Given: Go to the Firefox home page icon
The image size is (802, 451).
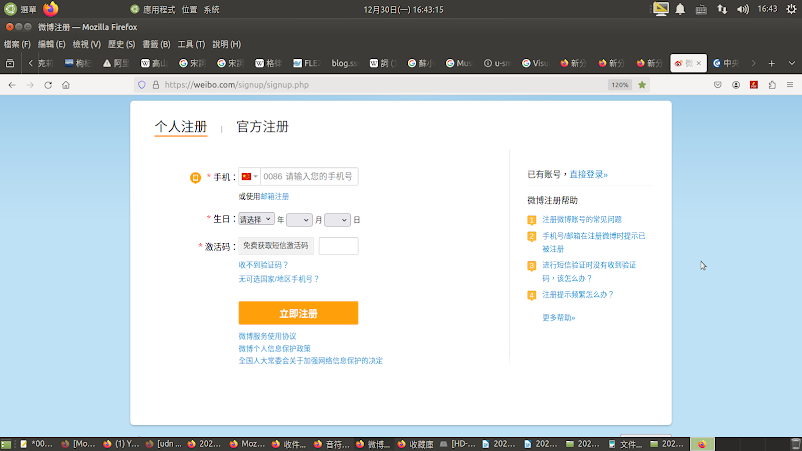Looking at the screenshot, I should [x=66, y=85].
